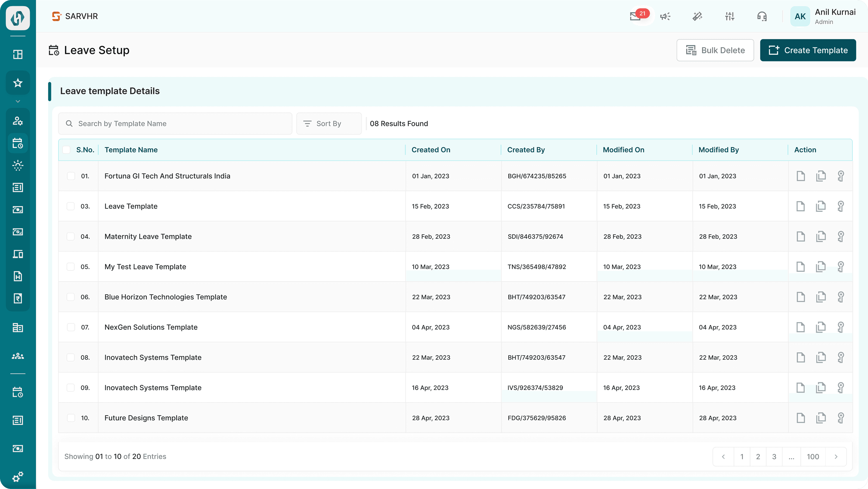Click the Search by Template Name field
The image size is (868, 489).
pyautogui.click(x=175, y=124)
